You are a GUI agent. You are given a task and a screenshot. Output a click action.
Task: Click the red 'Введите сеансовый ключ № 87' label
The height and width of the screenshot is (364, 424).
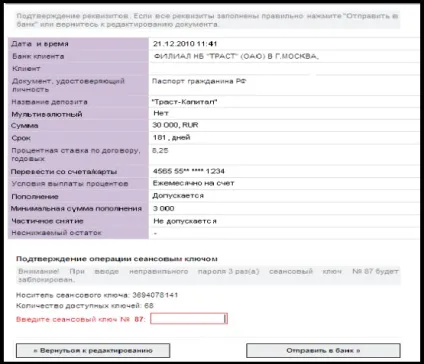click(x=81, y=319)
